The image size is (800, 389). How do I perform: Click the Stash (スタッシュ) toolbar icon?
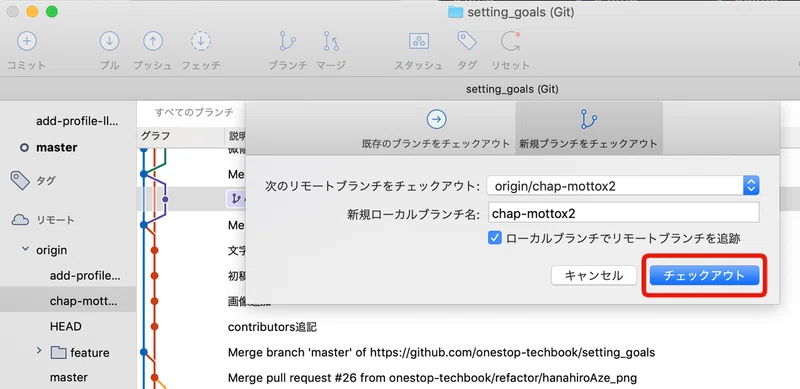tap(418, 41)
